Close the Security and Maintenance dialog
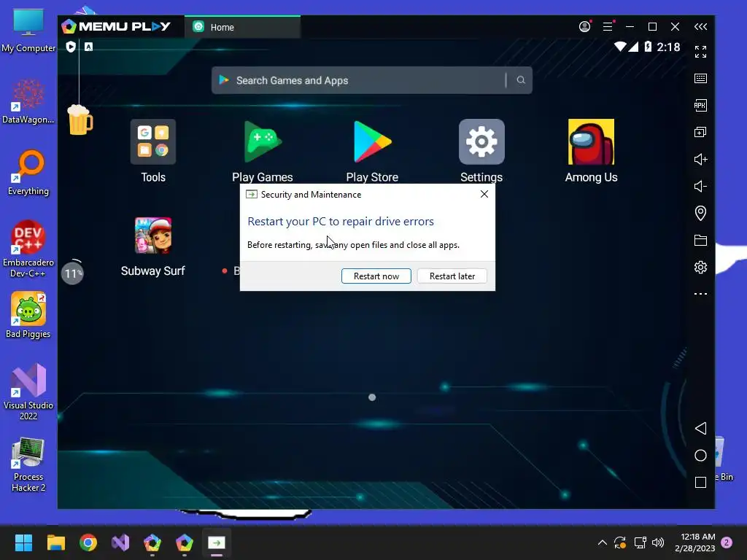Image resolution: width=747 pixels, height=560 pixels. tap(484, 194)
